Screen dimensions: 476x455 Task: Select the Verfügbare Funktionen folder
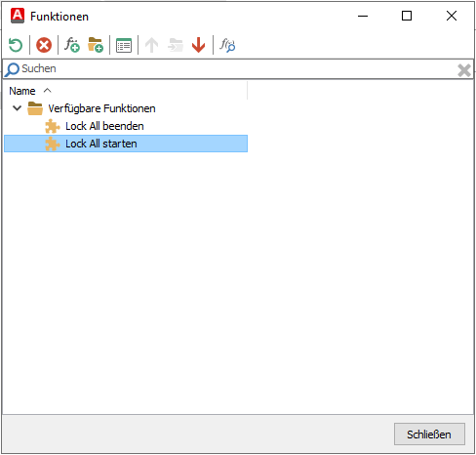(x=101, y=108)
